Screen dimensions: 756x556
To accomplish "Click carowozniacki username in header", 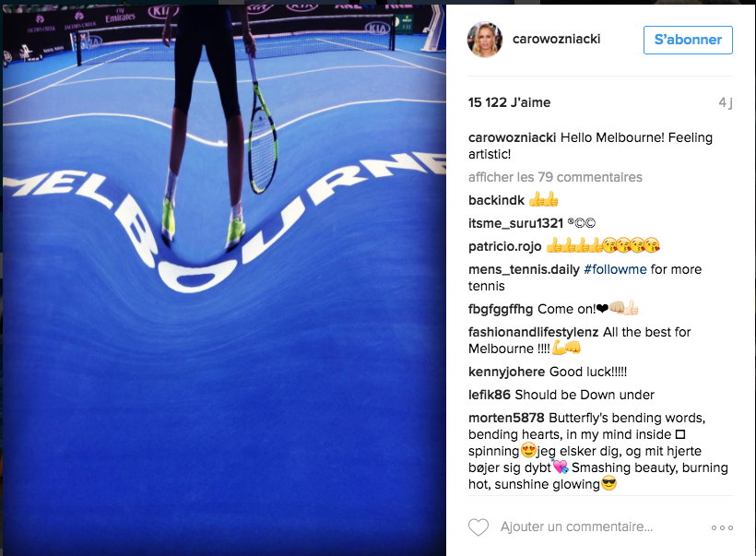I will pos(556,39).
